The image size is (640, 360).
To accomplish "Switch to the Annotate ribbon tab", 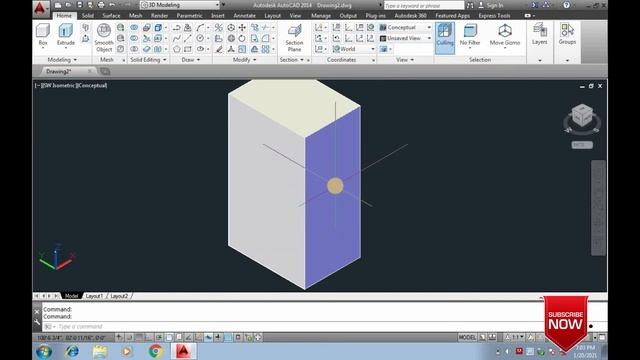I will point(244,16).
